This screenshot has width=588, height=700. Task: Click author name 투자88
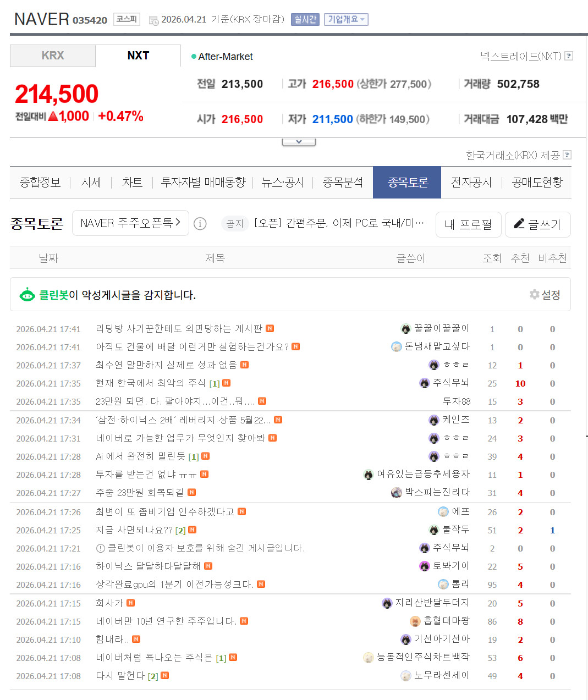457,401
